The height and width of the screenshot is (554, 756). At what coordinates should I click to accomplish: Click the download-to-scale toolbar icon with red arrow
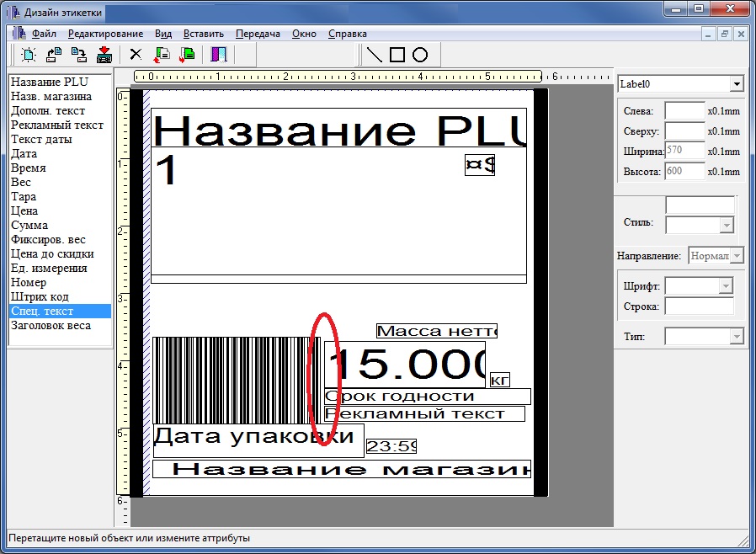point(104,55)
